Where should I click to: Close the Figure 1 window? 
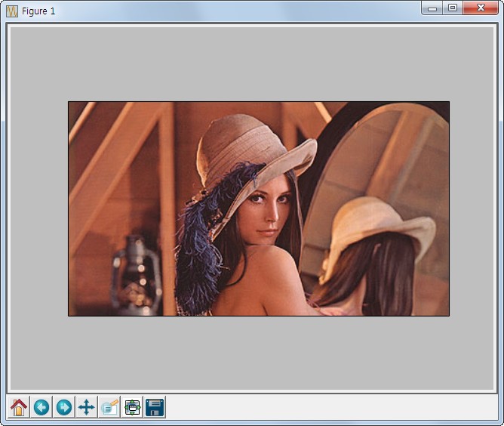[481, 8]
